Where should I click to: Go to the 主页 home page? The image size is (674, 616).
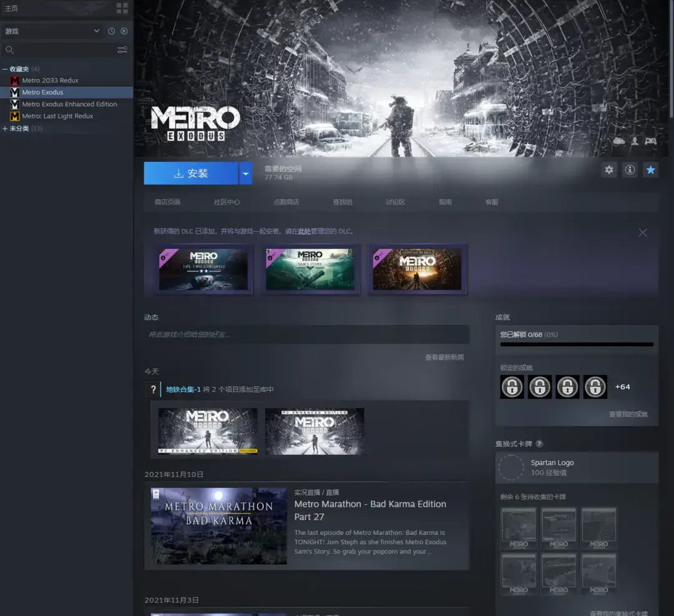click(12, 9)
